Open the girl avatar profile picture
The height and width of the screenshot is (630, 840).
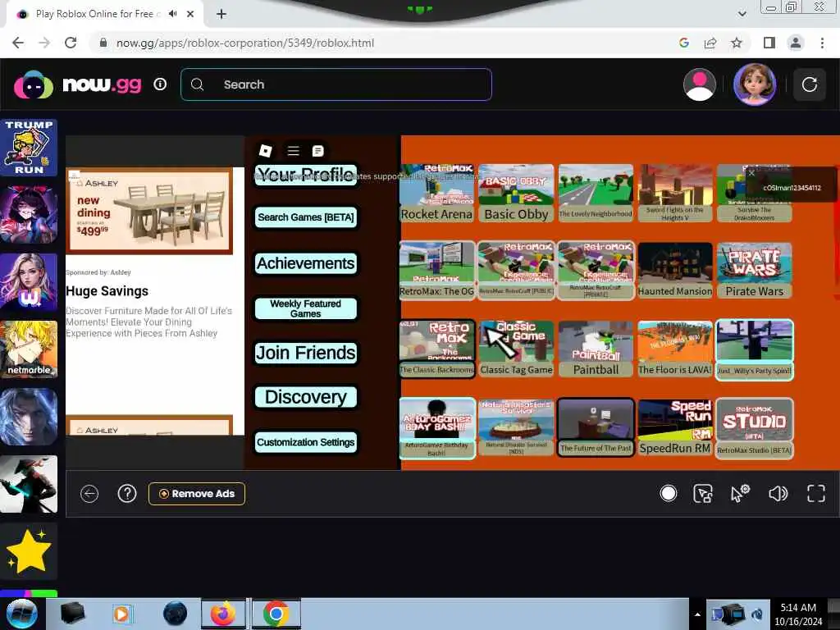[755, 84]
